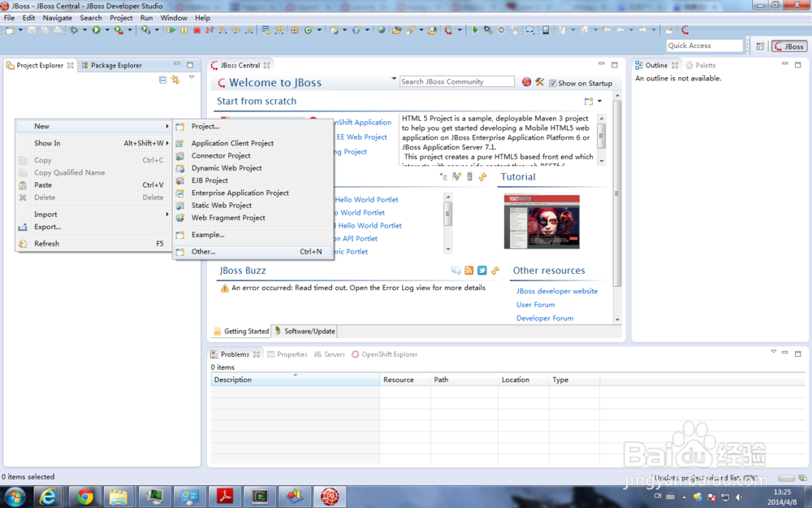Screen dimensions: 812x508
Task: Choose Paste in context menu
Action: point(94,185)
